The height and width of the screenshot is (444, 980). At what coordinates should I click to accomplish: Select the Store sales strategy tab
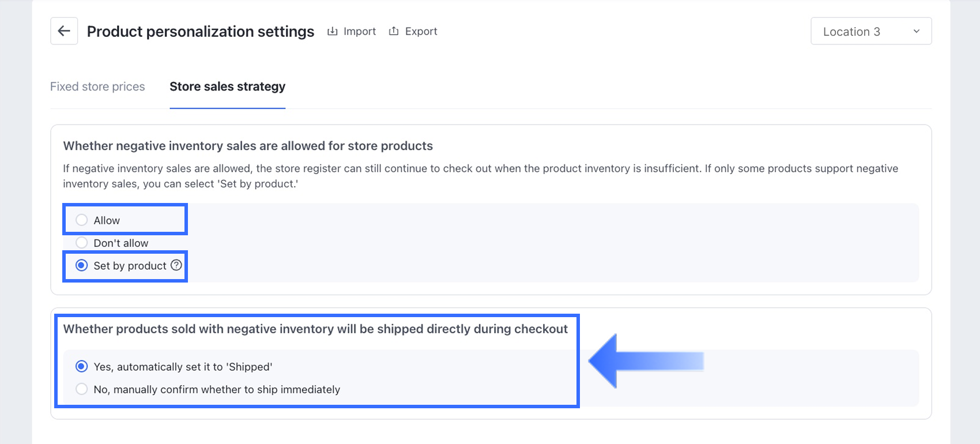click(227, 86)
